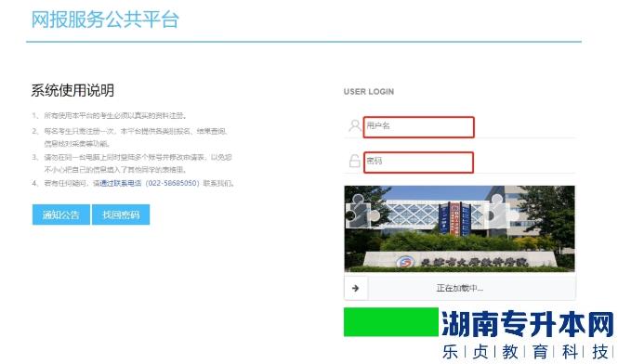Open the 通知公告 notices button
The image size is (618, 364).
[x=61, y=214]
